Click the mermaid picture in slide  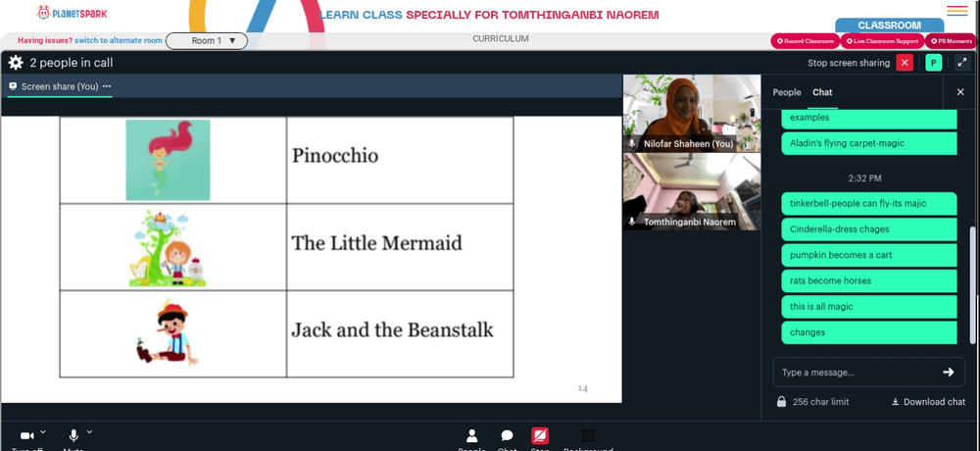click(168, 160)
